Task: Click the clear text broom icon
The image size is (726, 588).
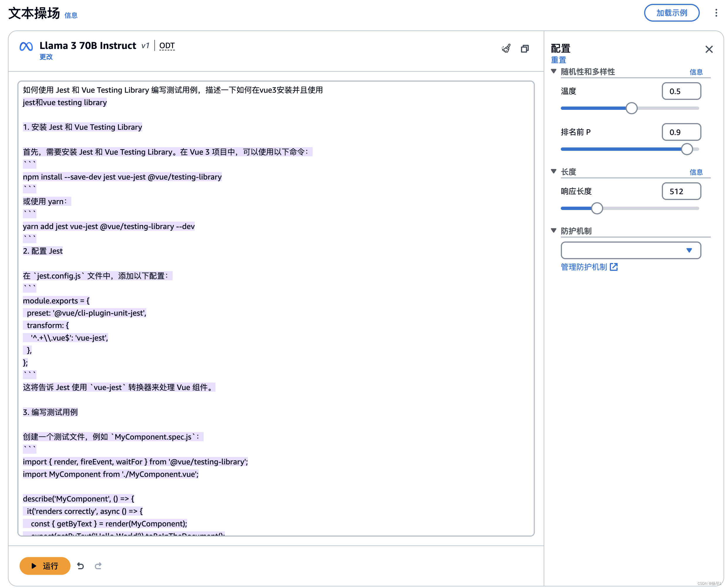Action: click(506, 49)
